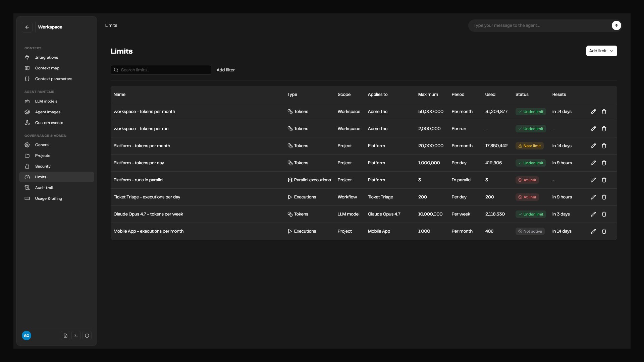
Task: Edit the workspace – tokens per run limit
Action: (x=593, y=129)
